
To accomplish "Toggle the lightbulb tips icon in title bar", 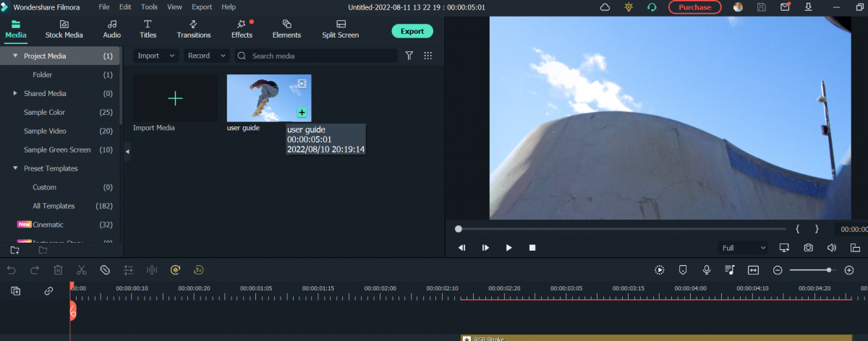I will pyautogui.click(x=629, y=7).
